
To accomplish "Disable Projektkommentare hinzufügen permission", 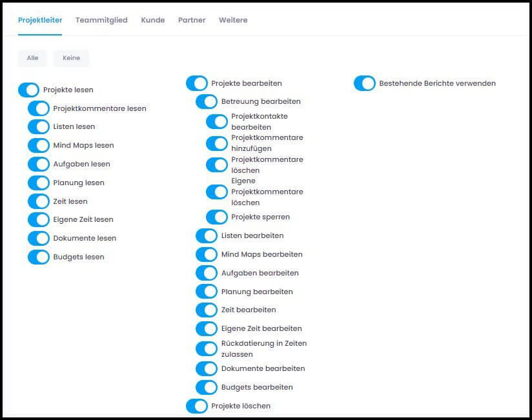I will pos(217,143).
